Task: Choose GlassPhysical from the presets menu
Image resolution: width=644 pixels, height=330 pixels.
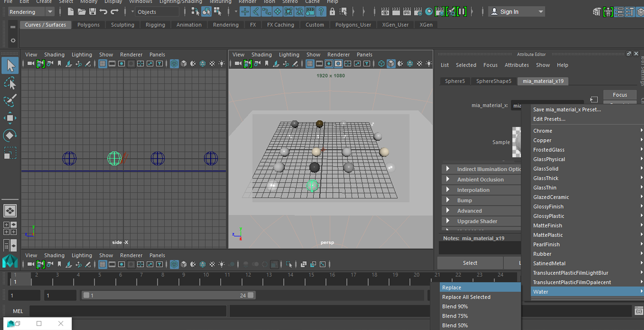Action: pos(549,159)
